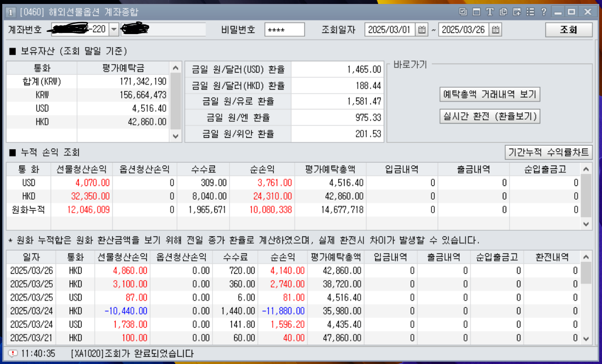Click up arrow of 누적 손익 table scrollbar

[586, 168]
